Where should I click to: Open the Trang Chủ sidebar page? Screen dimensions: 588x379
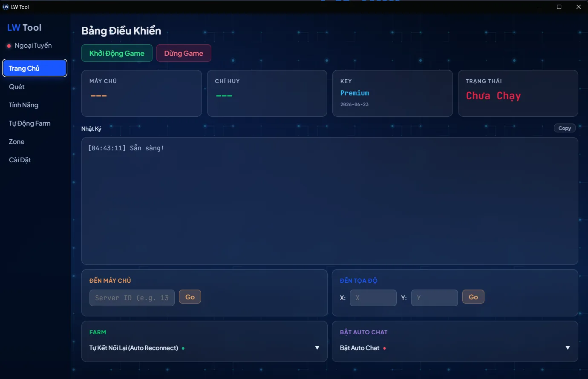pyautogui.click(x=35, y=68)
